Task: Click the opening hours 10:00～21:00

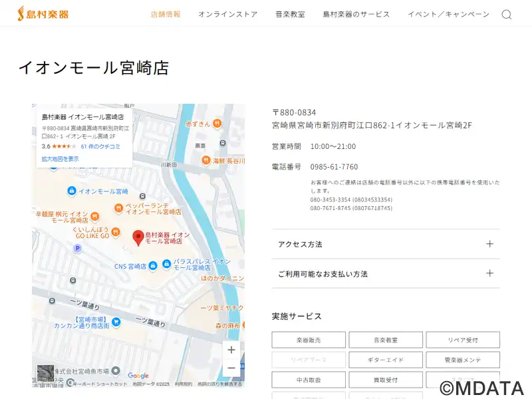Action: 333,146
